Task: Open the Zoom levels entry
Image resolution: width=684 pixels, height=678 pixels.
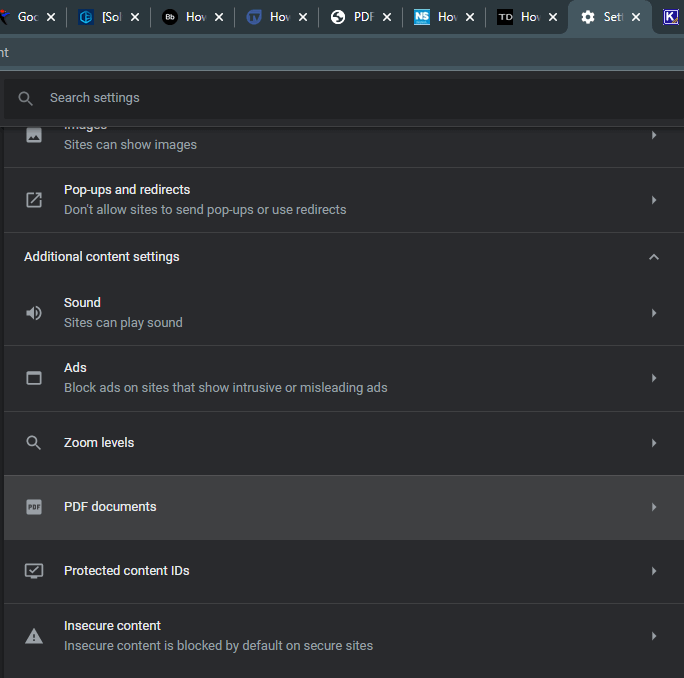Action: tap(344, 443)
